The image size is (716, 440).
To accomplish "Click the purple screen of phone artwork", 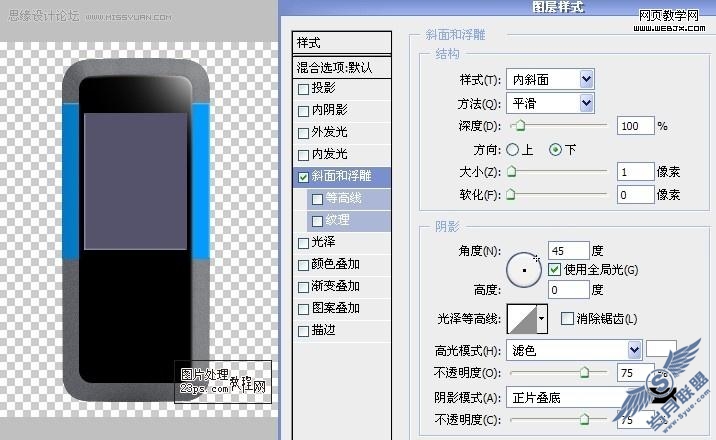I will pyautogui.click(x=136, y=181).
